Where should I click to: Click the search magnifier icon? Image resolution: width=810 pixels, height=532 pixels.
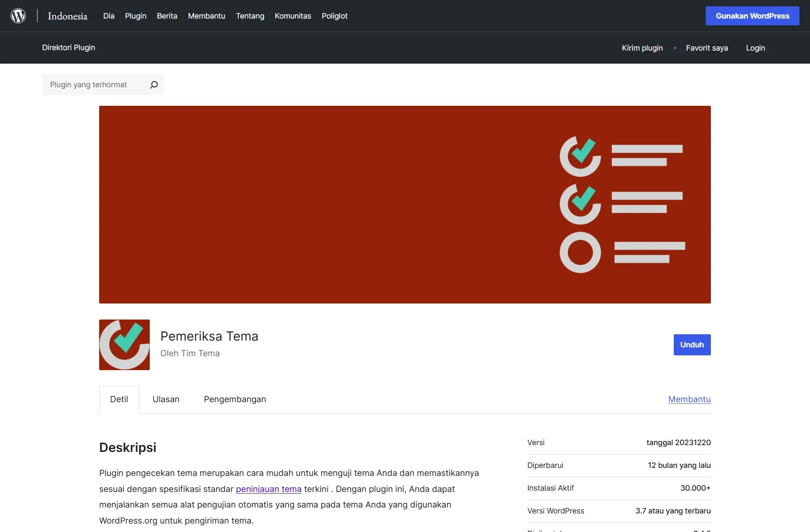(154, 85)
